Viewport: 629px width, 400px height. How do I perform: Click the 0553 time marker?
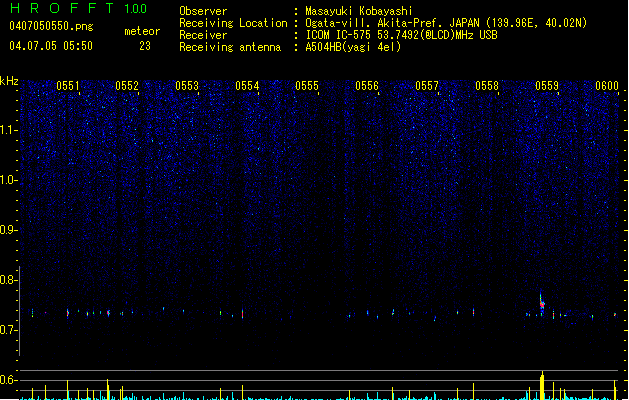click(x=187, y=86)
